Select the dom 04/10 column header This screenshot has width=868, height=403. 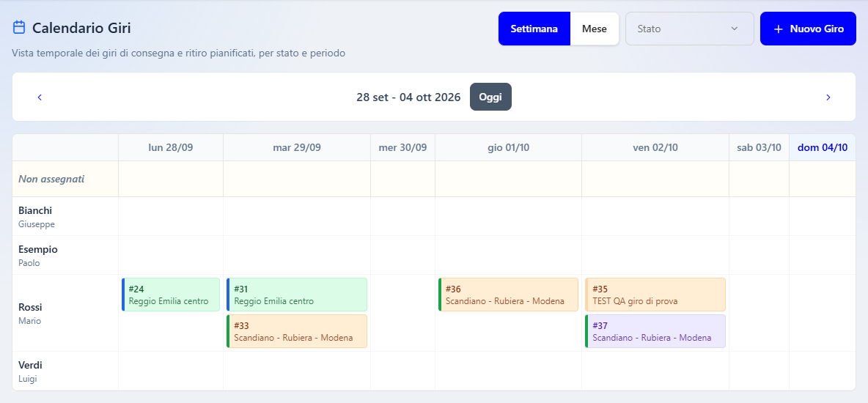[x=823, y=147]
